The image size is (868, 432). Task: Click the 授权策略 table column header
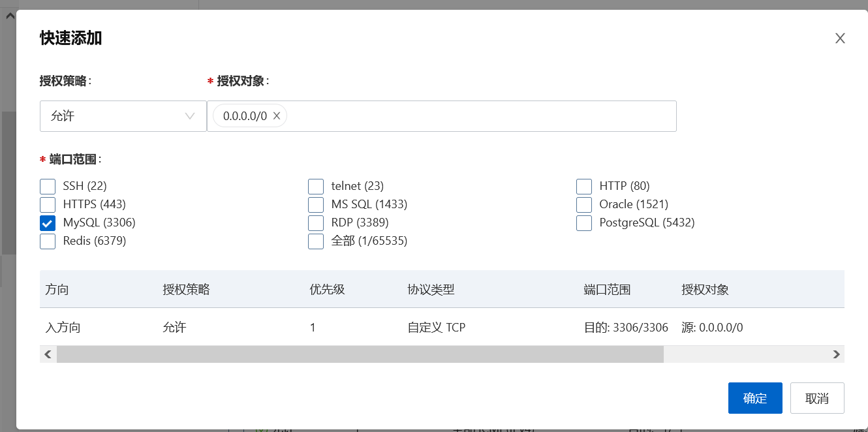click(186, 290)
